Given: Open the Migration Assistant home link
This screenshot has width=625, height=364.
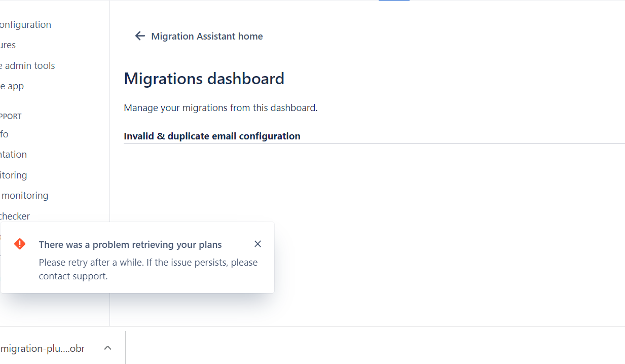Looking at the screenshot, I should 207,36.
